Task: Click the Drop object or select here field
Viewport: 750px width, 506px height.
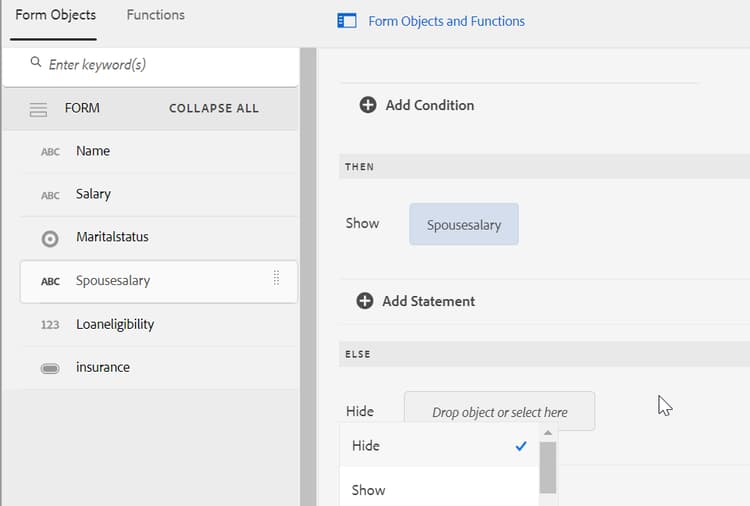Action: (499, 412)
